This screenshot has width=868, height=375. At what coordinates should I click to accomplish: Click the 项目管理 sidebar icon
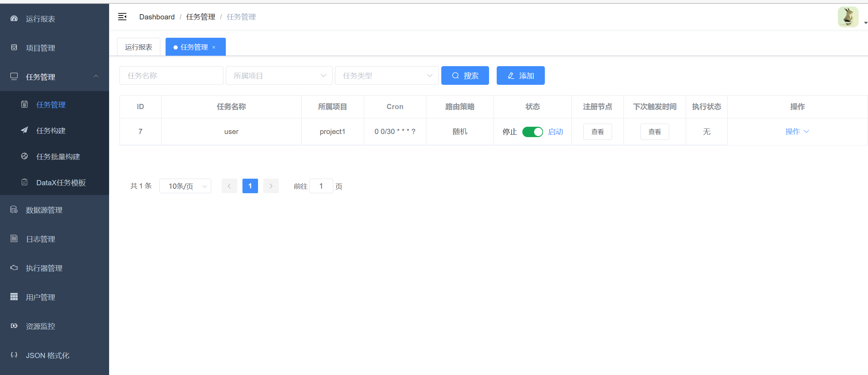pos(14,47)
